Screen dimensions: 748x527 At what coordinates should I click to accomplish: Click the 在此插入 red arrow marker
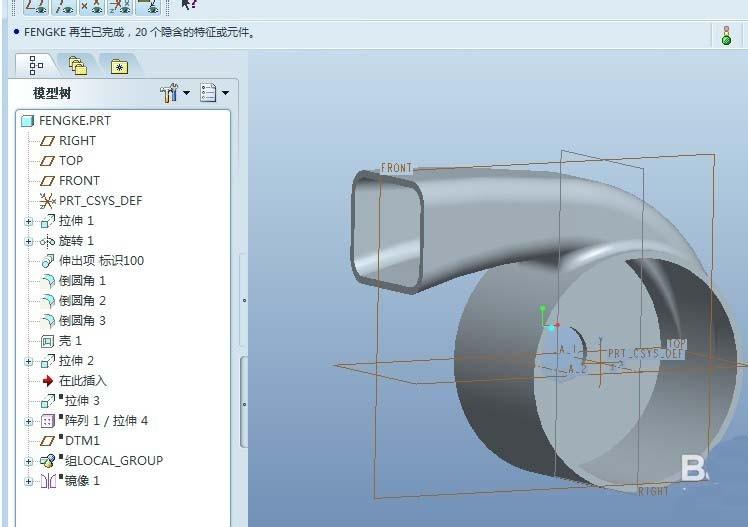pos(47,381)
